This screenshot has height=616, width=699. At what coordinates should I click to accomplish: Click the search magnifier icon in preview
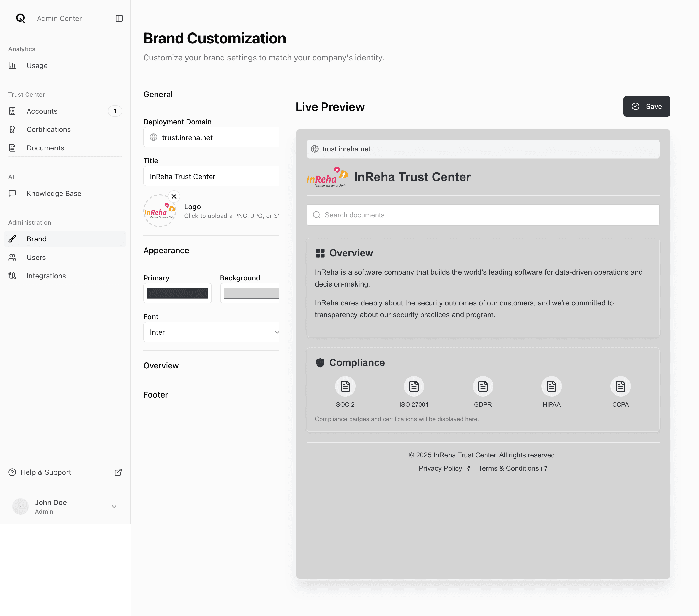pyautogui.click(x=317, y=215)
